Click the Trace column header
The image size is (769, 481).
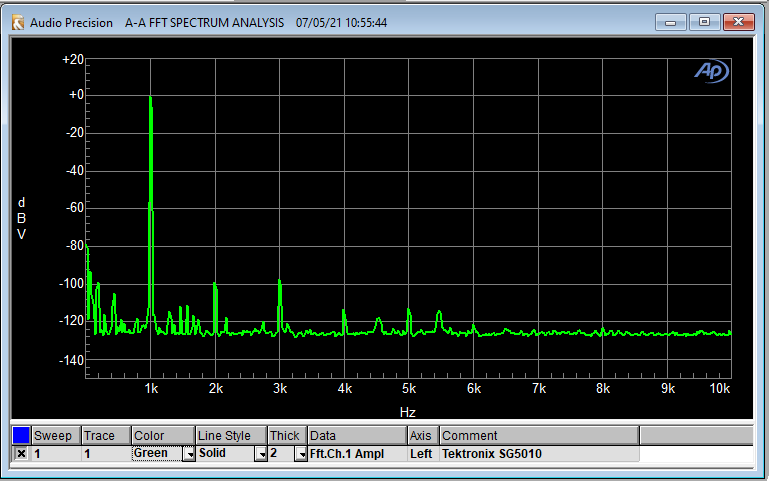[x=106, y=435]
